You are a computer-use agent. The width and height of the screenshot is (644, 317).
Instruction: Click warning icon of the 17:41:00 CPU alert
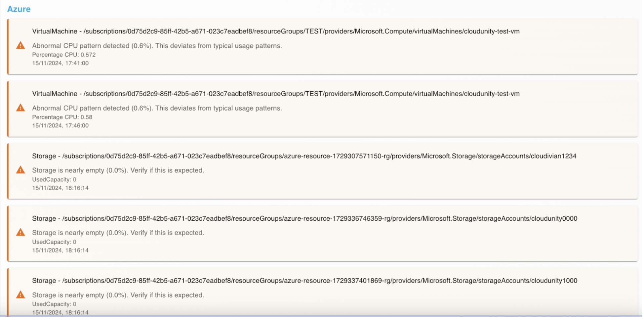tap(20, 46)
